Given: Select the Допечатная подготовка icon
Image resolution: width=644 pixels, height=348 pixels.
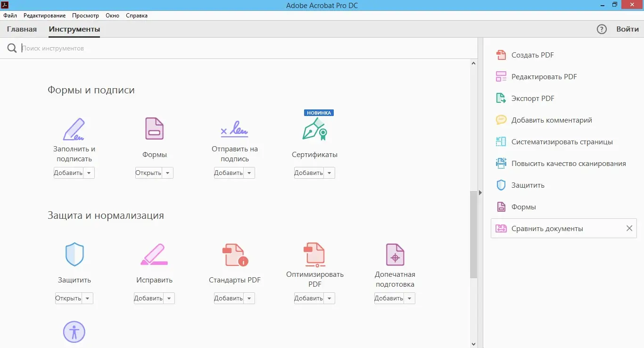Looking at the screenshot, I should click(395, 254).
